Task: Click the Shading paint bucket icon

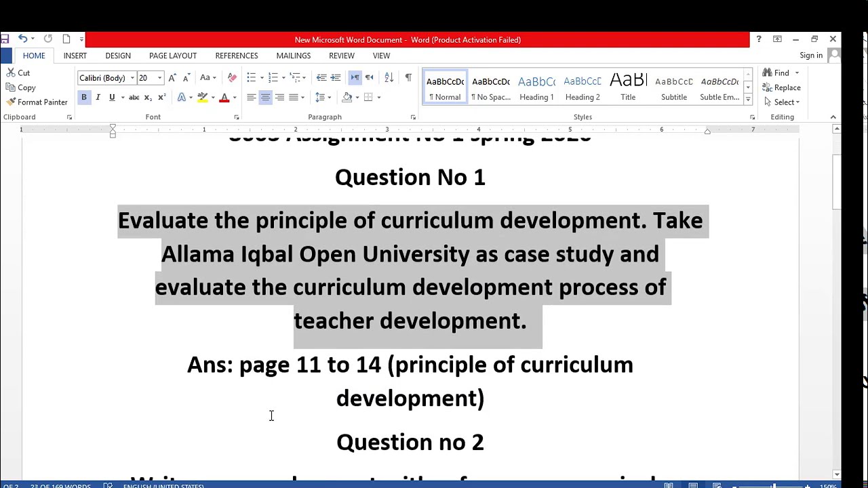Action: 347,98
